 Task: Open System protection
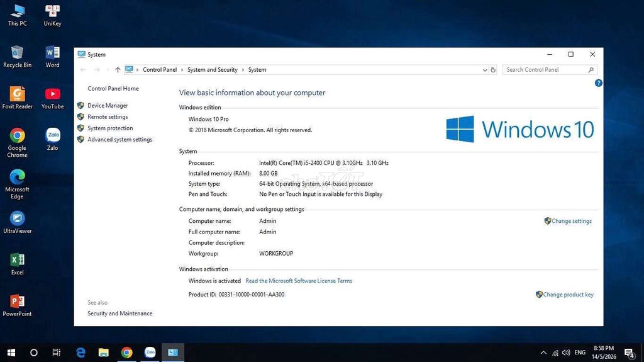pos(110,128)
